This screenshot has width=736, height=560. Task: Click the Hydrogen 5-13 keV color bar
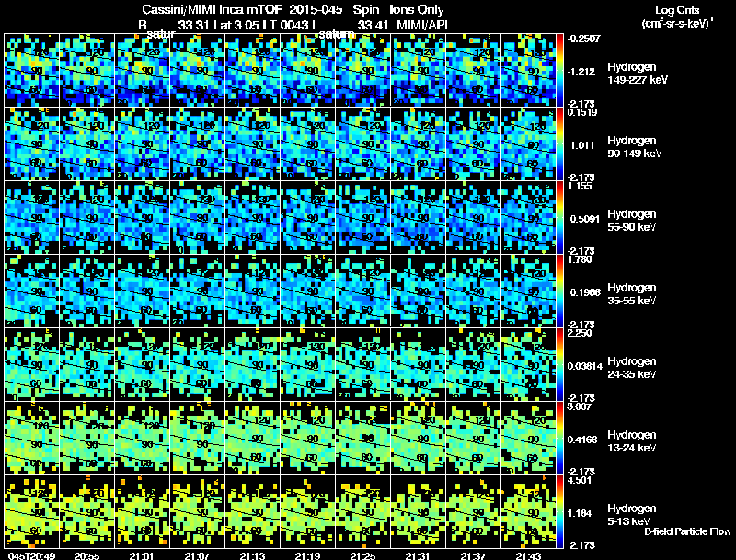[559, 512]
